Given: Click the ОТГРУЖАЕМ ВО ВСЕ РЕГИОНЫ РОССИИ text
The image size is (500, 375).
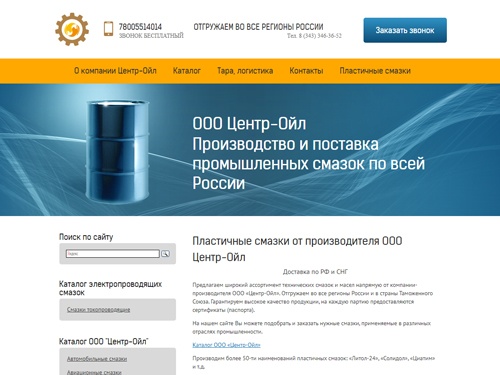Looking at the screenshot, I should 258,27.
